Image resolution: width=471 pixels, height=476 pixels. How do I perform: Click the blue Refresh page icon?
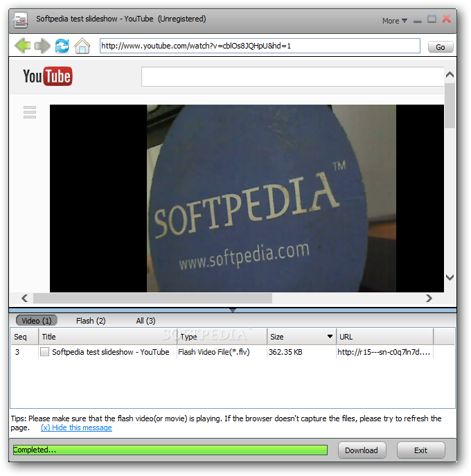62,46
